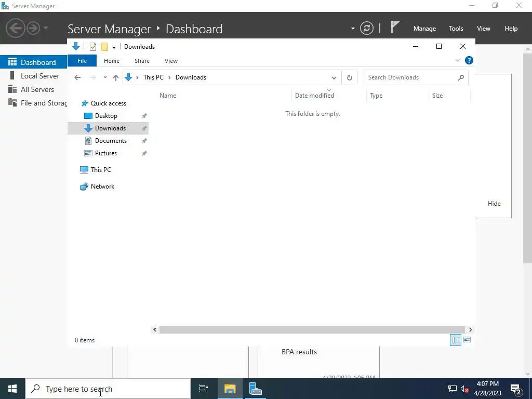This screenshot has width=532, height=399.
Task: Open Task View on the taskbar
Action: [204, 389]
